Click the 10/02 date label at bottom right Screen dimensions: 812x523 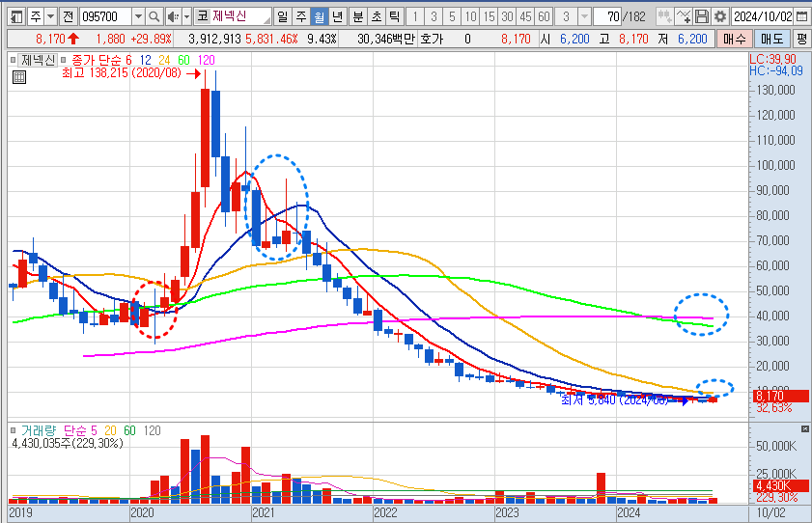pos(770,512)
